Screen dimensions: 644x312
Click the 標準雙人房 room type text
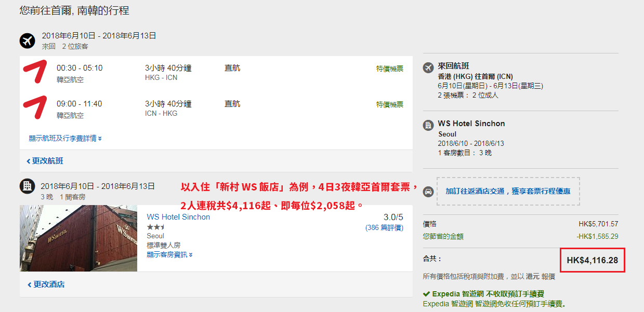[164, 245]
